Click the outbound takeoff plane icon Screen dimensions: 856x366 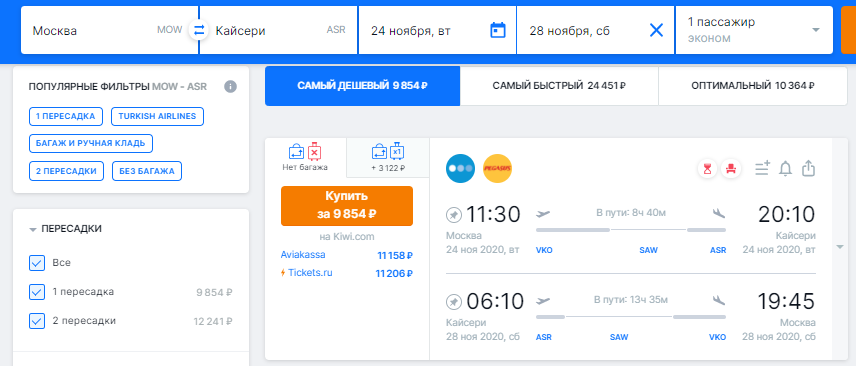tap(544, 213)
